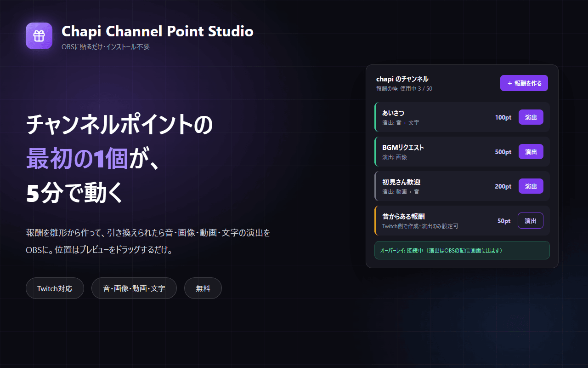Click 演出 button for あいさつ reward
Viewport: 588px width, 368px height.
click(531, 117)
